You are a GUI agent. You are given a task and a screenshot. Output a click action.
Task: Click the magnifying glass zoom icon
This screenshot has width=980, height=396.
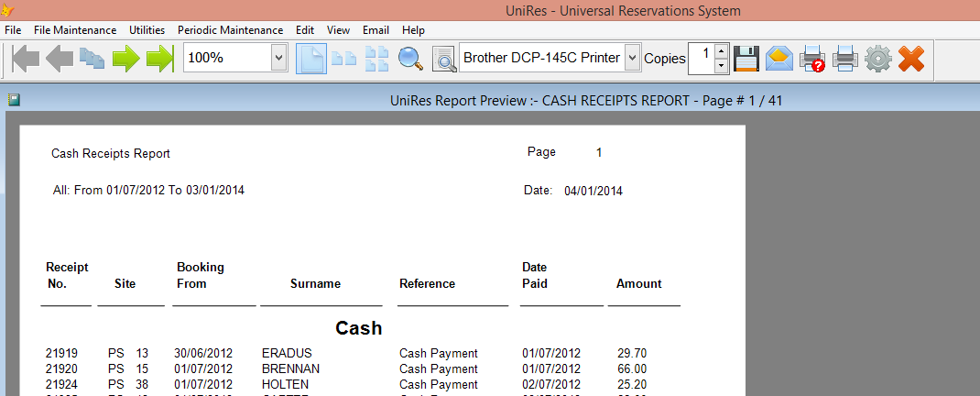[409, 59]
